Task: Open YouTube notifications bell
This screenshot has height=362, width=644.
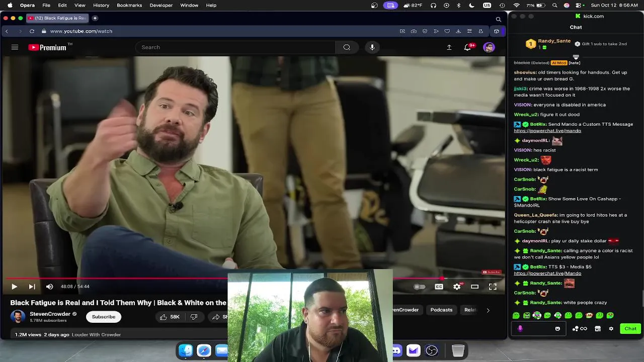Action: coord(468,47)
